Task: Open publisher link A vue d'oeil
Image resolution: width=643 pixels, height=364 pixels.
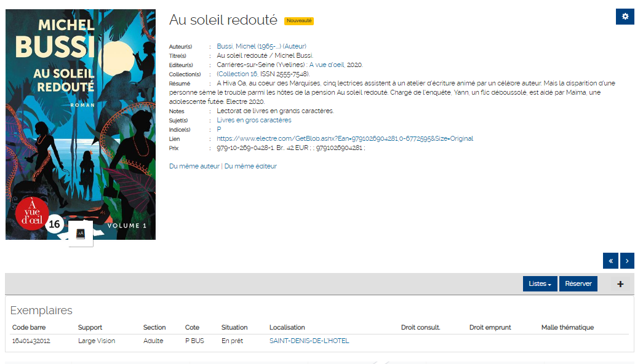Action: click(x=326, y=65)
